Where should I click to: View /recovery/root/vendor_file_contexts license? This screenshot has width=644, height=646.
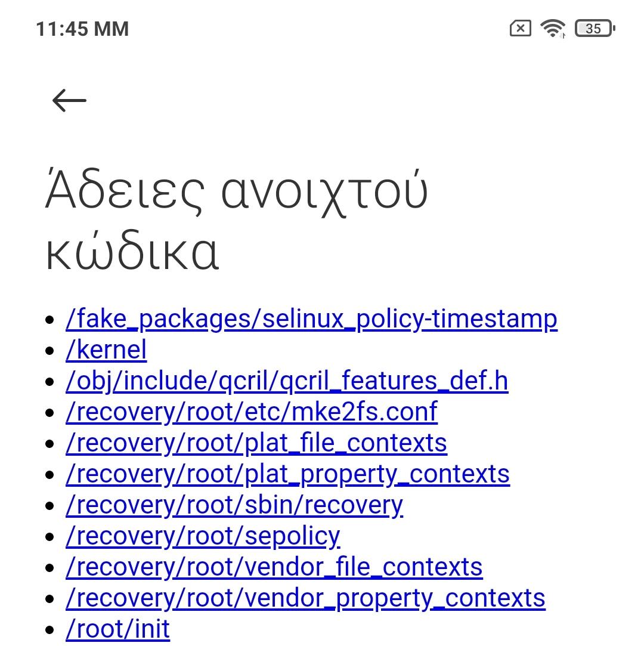coord(274,567)
